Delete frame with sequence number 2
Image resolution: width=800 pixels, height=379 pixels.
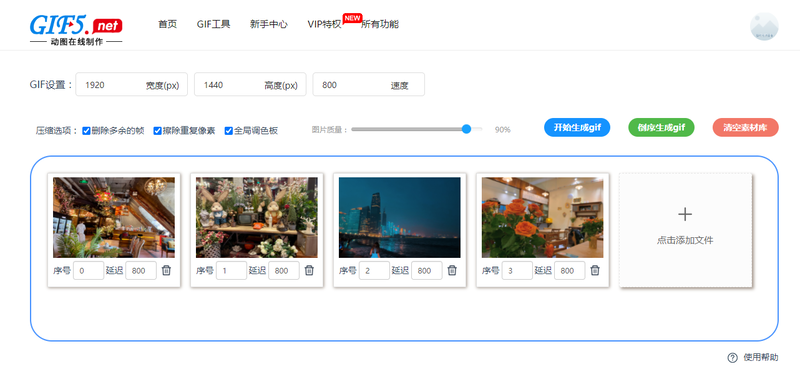pyautogui.click(x=452, y=270)
